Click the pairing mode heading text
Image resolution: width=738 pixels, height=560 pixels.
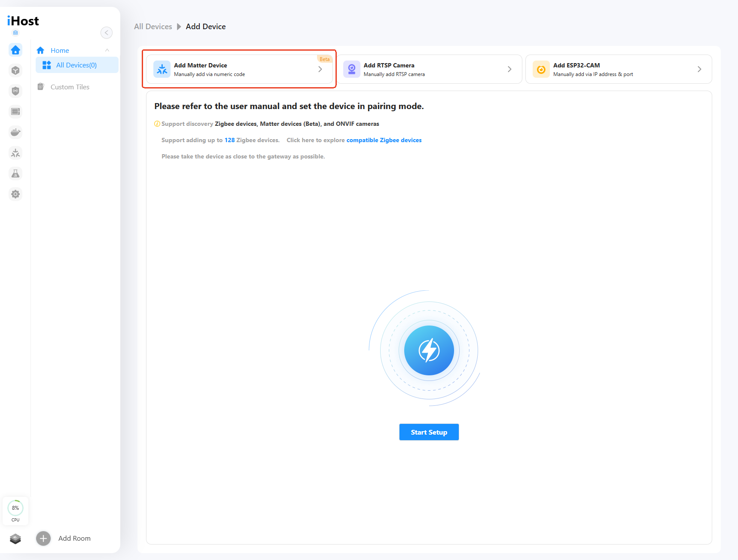tap(289, 106)
